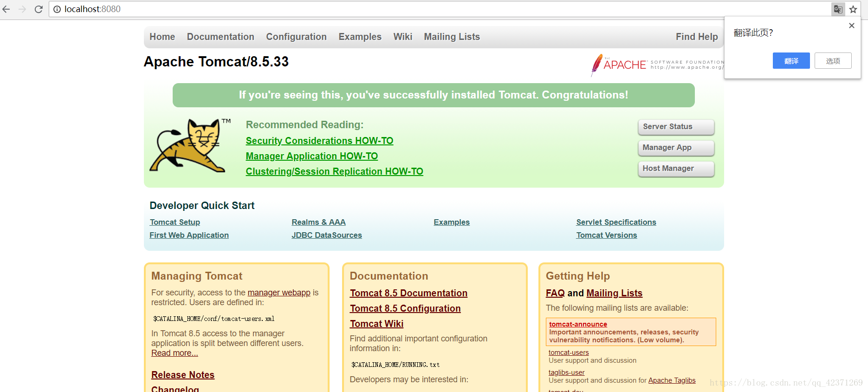This screenshot has width=868, height=392.
Task: Open Examples link under Developer Quick Start
Action: tap(452, 222)
